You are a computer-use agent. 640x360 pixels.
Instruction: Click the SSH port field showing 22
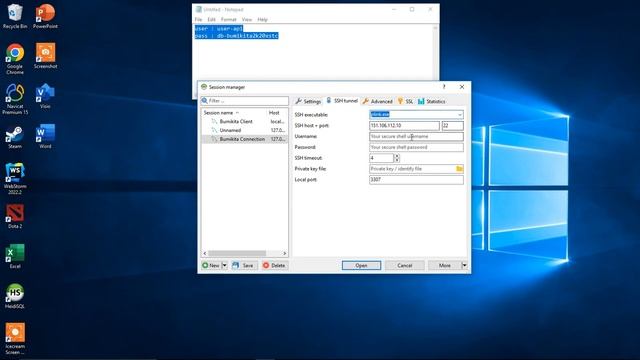point(452,126)
